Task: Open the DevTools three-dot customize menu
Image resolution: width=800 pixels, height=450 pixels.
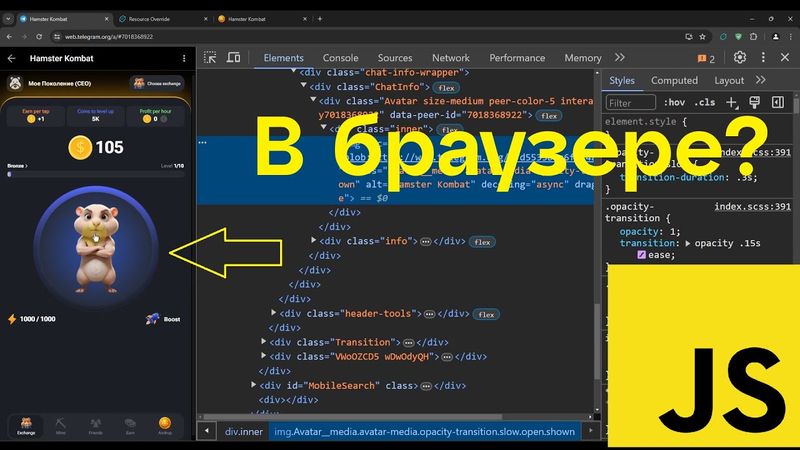Action: (763, 58)
